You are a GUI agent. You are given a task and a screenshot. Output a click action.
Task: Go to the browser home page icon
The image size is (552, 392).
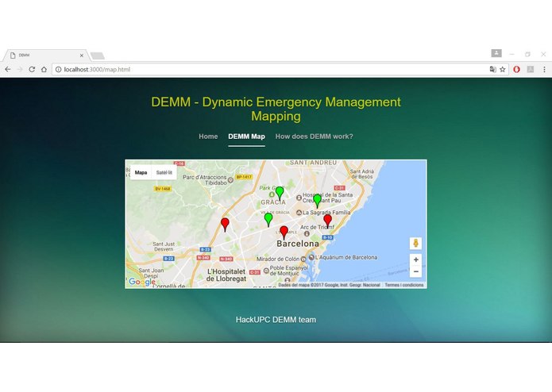tap(44, 70)
